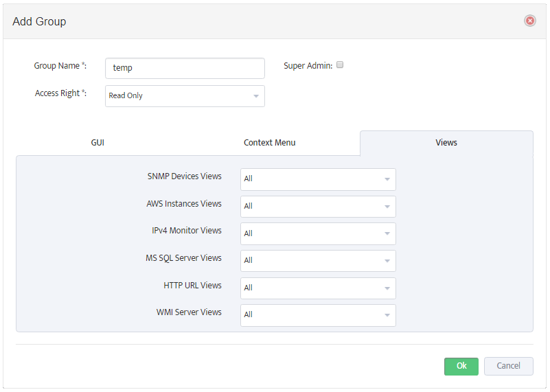The image size is (550, 392).
Task: Switch to the GUI tab
Action: 98,143
